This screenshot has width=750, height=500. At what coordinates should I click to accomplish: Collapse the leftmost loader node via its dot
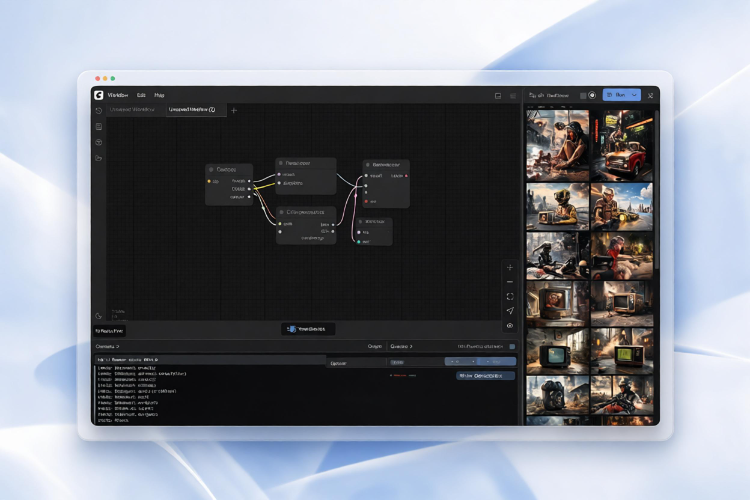click(211, 169)
